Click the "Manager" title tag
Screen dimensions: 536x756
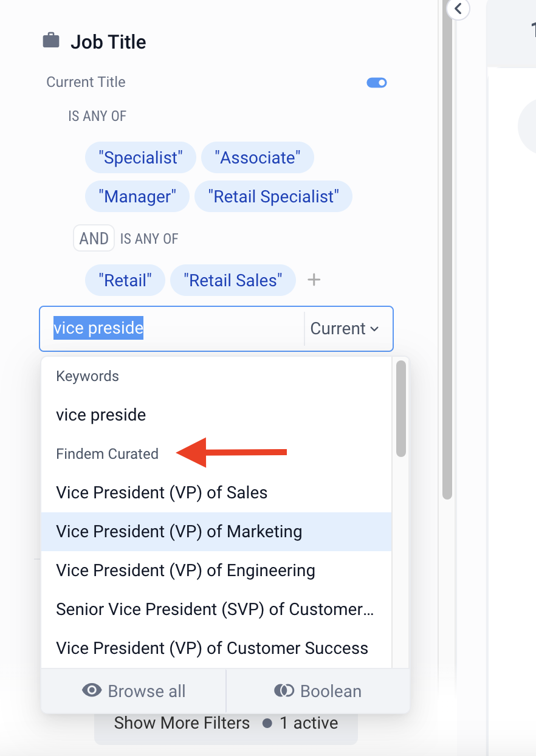pos(137,197)
